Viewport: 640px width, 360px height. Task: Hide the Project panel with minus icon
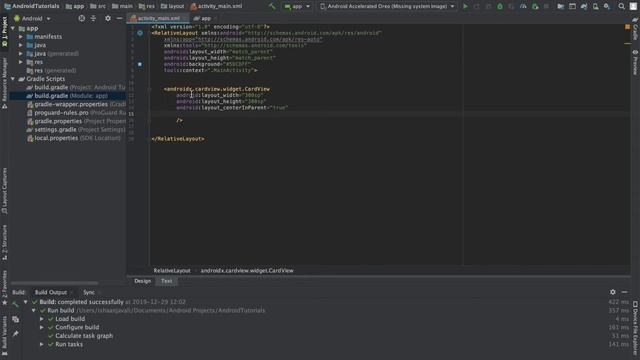[119, 18]
